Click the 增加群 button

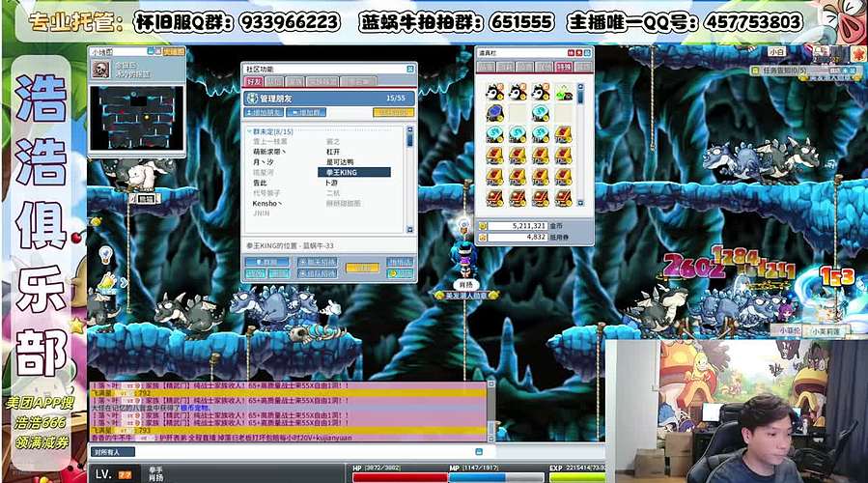(306, 112)
